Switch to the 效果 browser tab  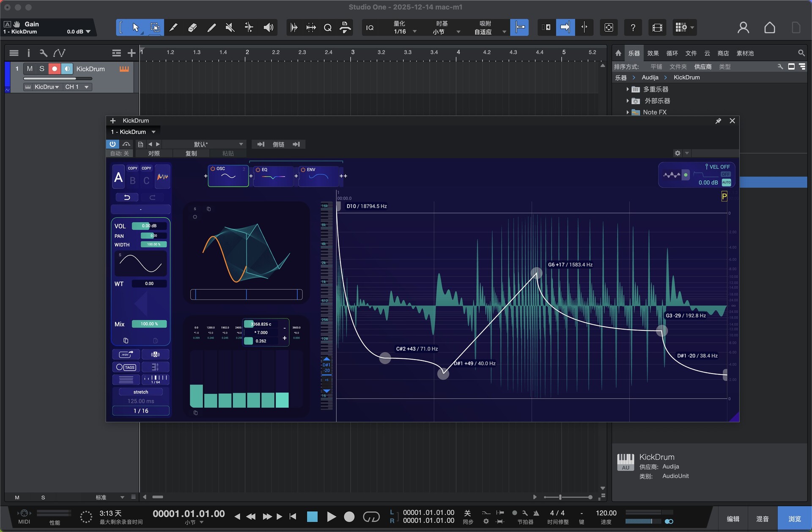(653, 53)
